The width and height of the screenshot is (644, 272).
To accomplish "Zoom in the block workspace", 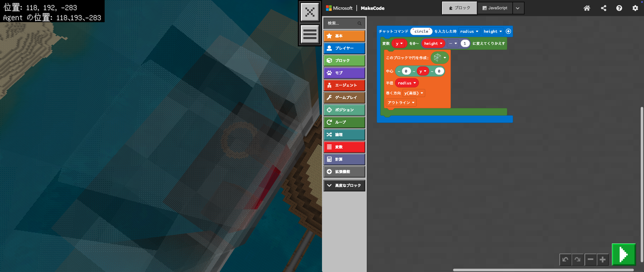I will [x=602, y=259].
